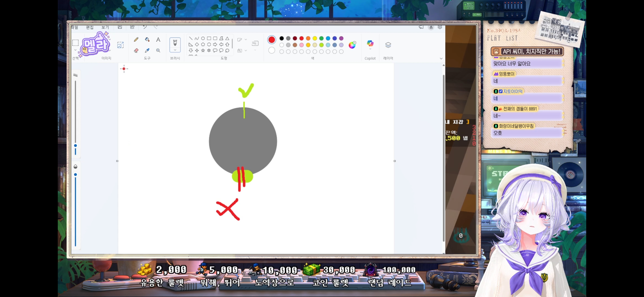Open the image remove-background tool icon
This screenshot has height=297, width=644.
pos(120,45)
